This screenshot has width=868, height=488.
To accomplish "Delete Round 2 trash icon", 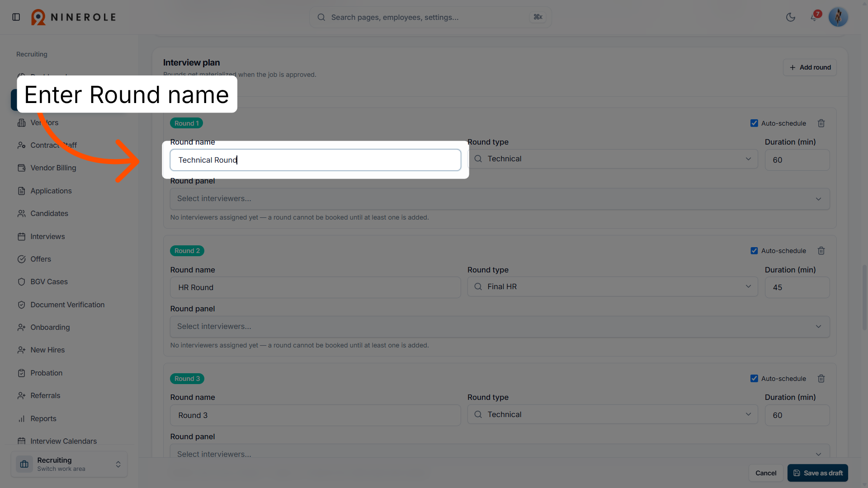I will 821,251.
